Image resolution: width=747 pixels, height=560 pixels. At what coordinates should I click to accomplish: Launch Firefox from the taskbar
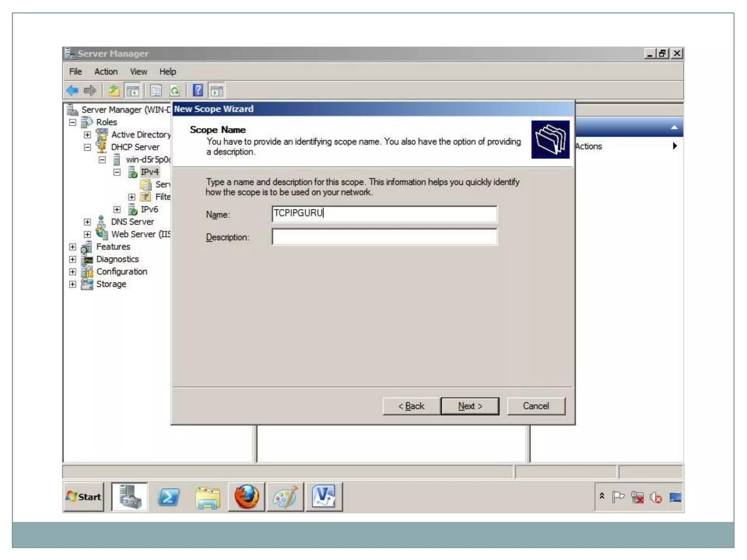[247, 497]
